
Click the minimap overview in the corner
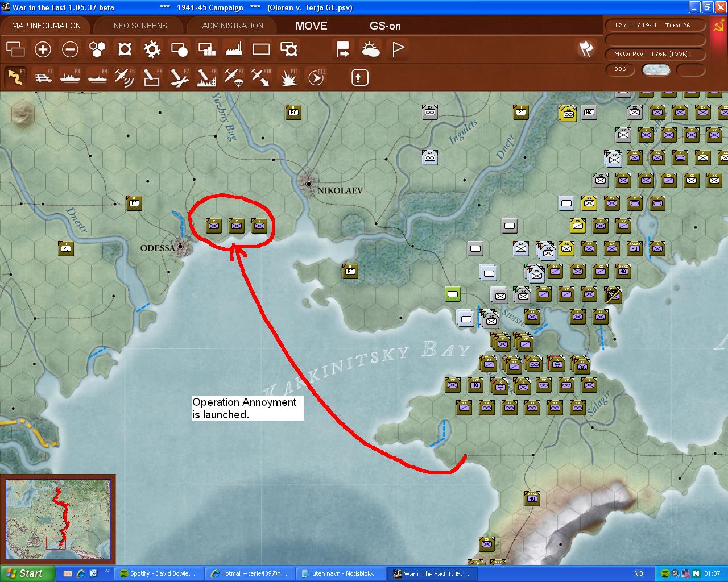58,519
